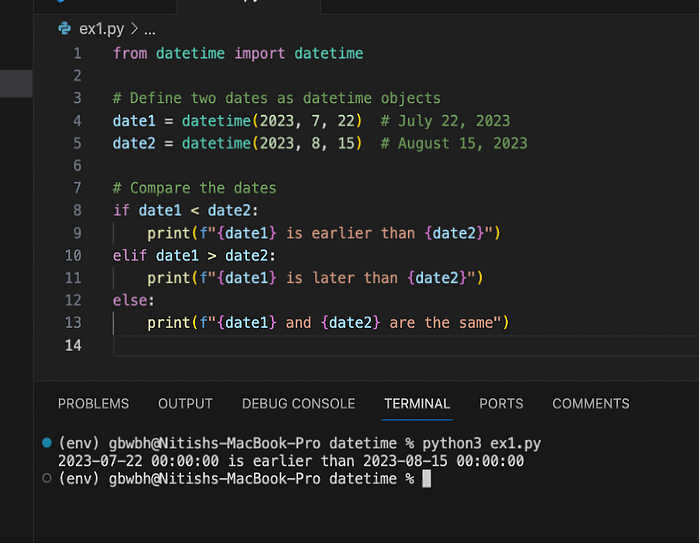
Task: Click line number 14 in the gutter
Action: [74, 345]
